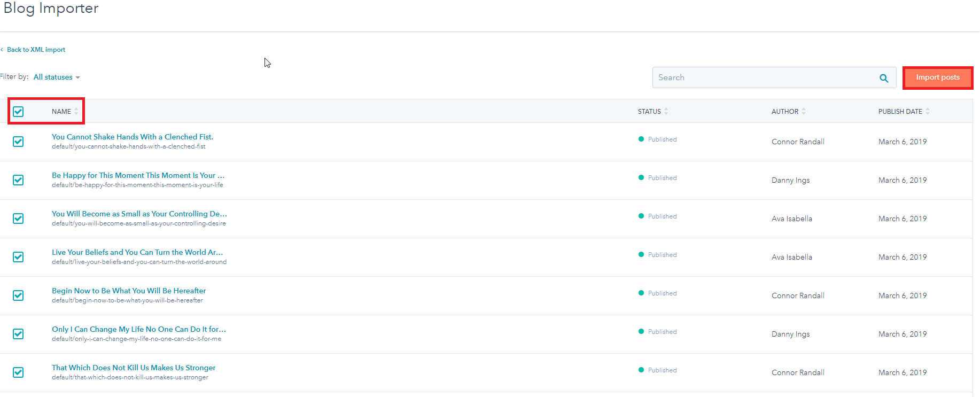Open 'You Will Become as Small' post
Screen dimensions: 980x397
pyautogui.click(x=139, y=214)
